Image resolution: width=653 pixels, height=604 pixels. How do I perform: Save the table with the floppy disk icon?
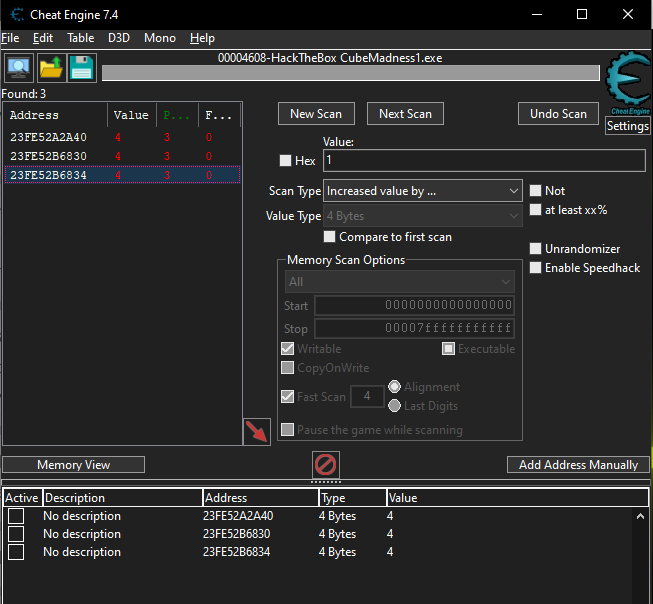(x=82, y=68)
